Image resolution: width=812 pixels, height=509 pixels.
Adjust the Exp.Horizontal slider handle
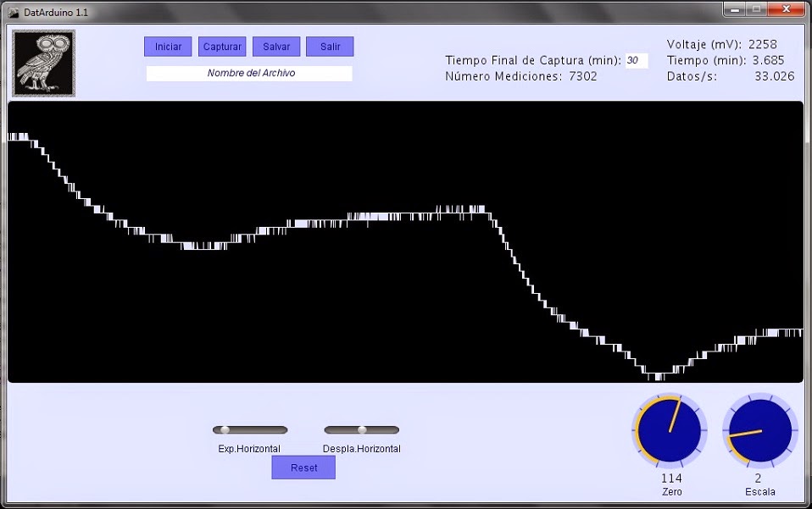[x=225, y=430]
